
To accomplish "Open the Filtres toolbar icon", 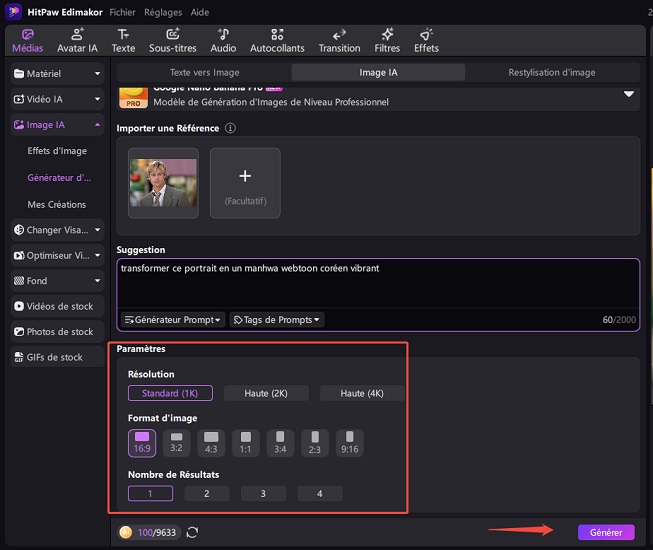I will 387,40.
